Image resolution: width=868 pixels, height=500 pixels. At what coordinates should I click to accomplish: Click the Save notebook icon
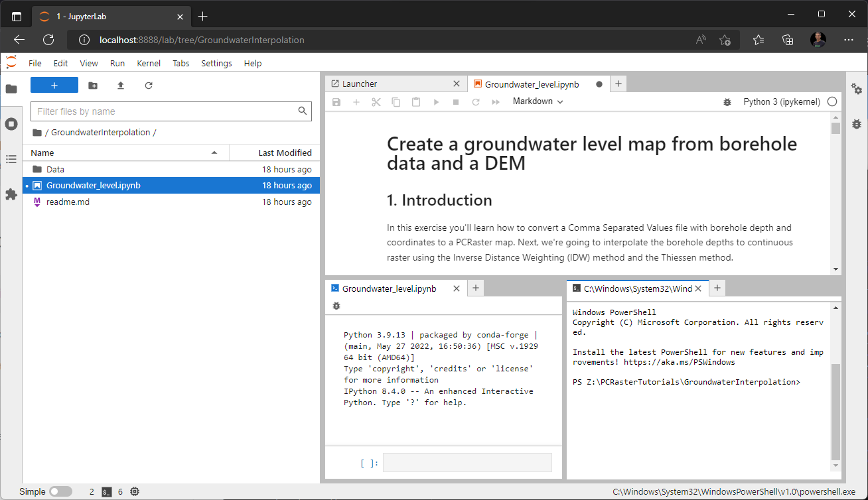click(336, 101)
